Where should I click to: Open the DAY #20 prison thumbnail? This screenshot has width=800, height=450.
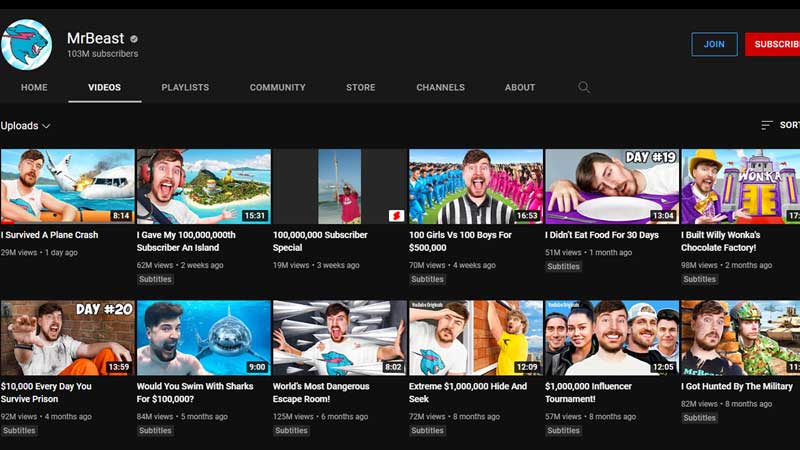click(x=67, y=338)
